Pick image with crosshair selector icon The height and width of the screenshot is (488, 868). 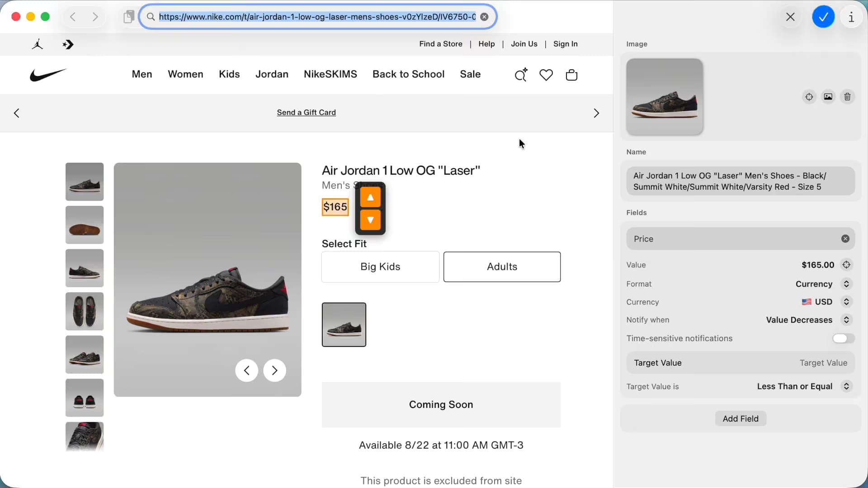(x=809, y=97)
